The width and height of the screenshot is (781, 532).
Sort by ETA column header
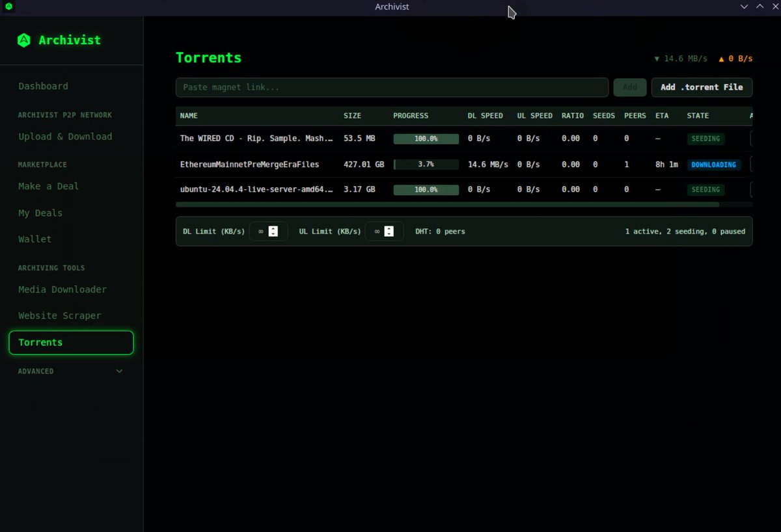662,116
